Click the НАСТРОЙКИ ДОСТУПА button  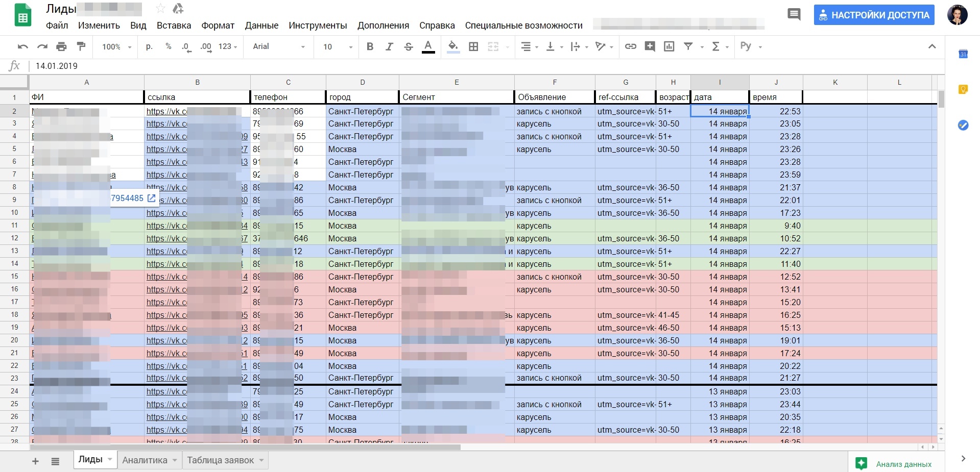coord(874,15)
